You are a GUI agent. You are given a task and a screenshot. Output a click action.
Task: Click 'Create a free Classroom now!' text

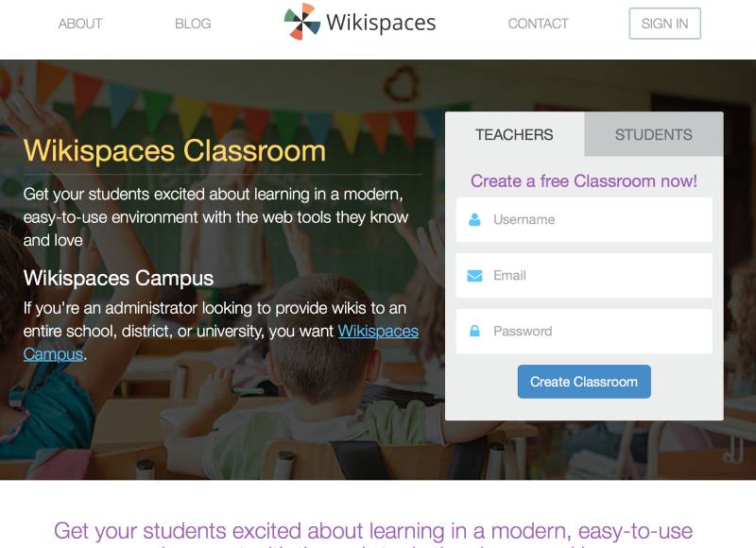[584, 181]
